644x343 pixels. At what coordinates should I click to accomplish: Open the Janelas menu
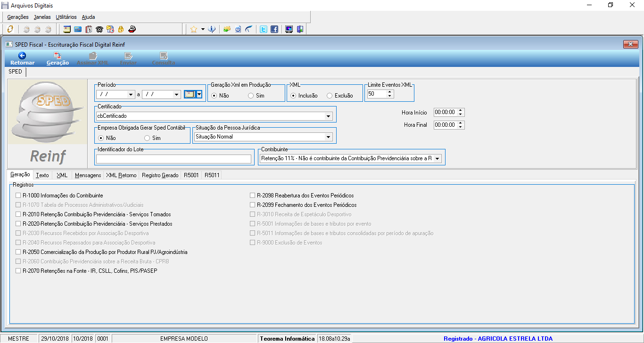point(42,17)
